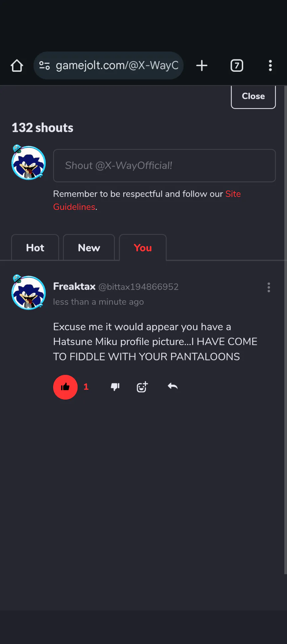Open a new tab with plus icon
The image size is (287, 644).
[202, 65]
